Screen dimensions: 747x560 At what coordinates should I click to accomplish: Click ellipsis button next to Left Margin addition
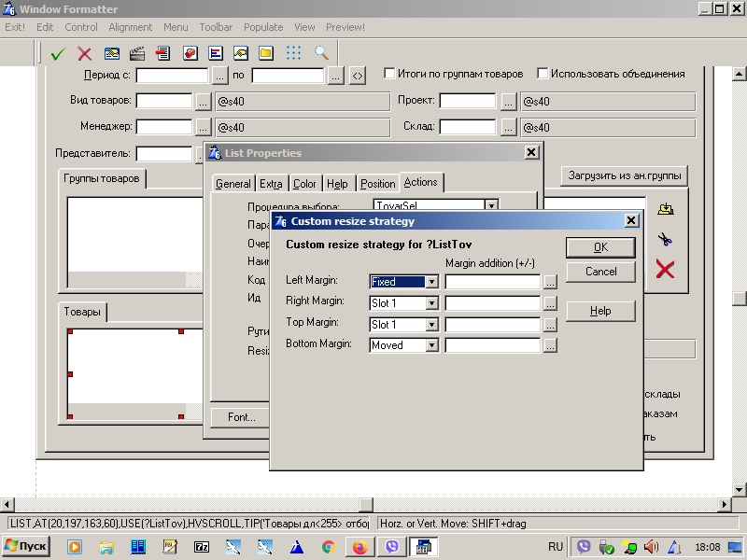(x=551, y=281)
